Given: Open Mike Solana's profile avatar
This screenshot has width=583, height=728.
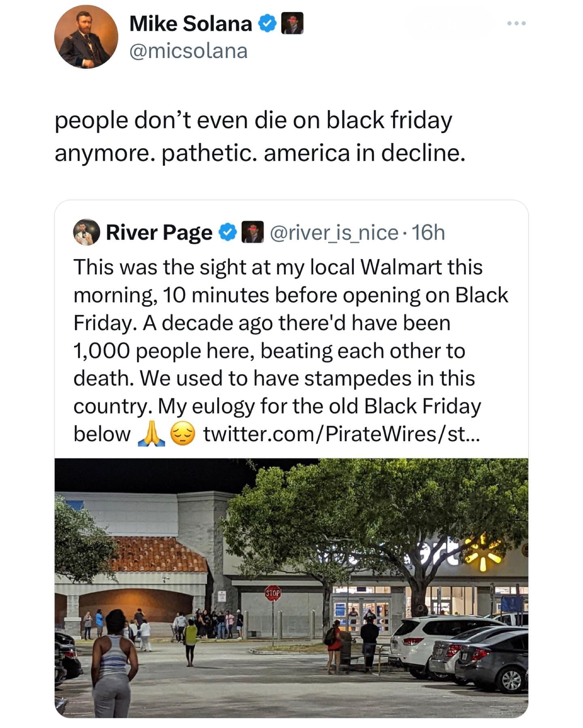Looking at the screenshot, I should click(86, 37).
